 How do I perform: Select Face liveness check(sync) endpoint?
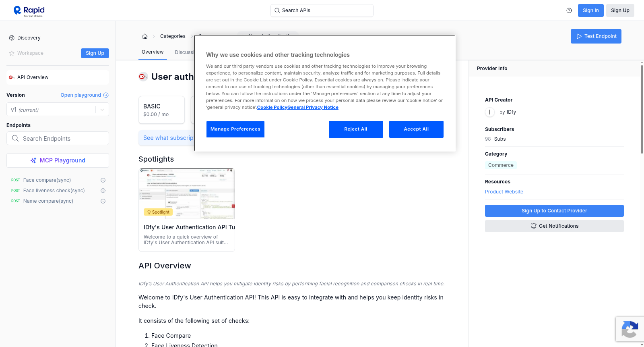pos(54,191)
